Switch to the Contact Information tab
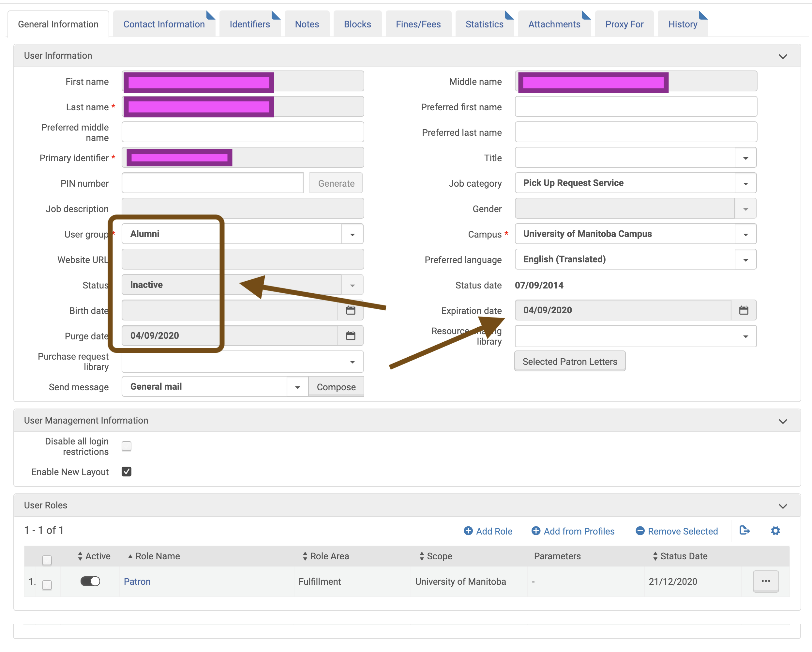Viewport: 812px width, 652px height. 164,24
